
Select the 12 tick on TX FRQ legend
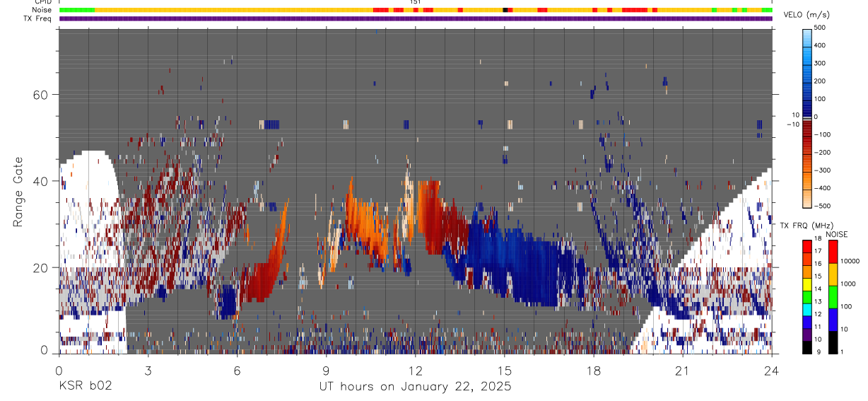coord(817,314)
